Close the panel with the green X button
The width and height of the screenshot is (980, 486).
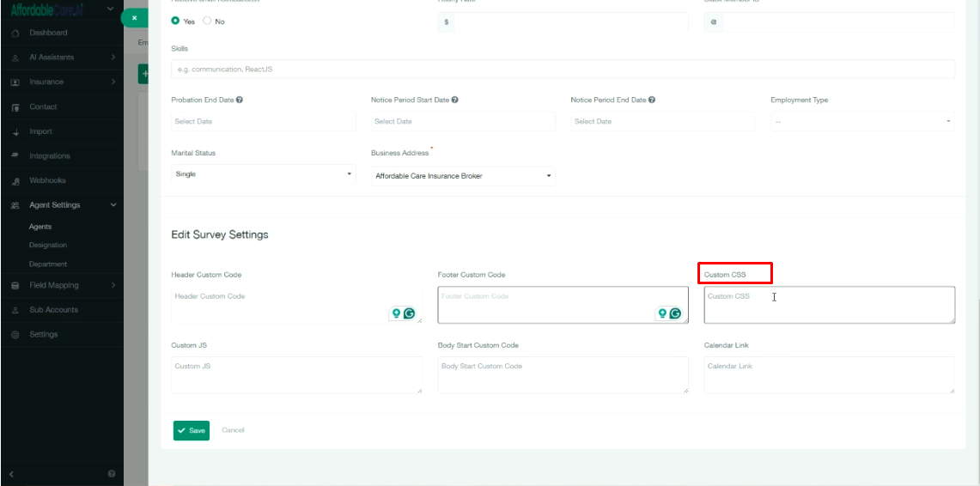134,17
